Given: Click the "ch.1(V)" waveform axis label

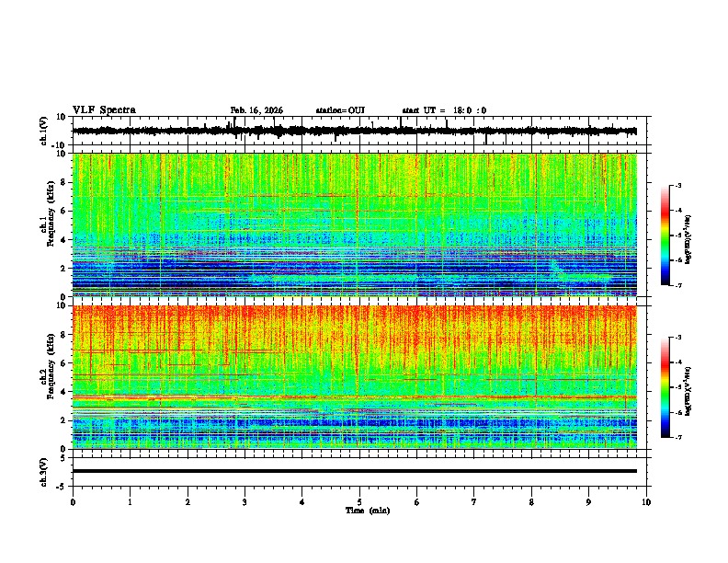Looking at the screenshot, I should click(44, 131).
